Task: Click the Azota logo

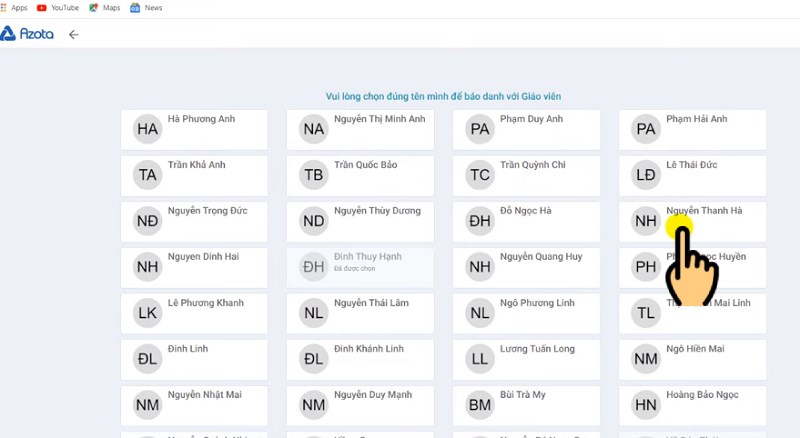Action: (x=27, y=34)
